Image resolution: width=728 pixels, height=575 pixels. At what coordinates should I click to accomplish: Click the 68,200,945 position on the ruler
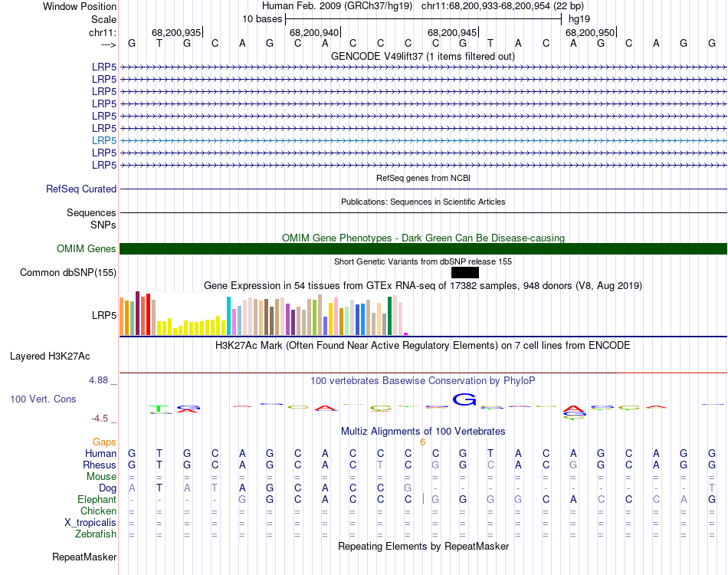pos(452,32)
